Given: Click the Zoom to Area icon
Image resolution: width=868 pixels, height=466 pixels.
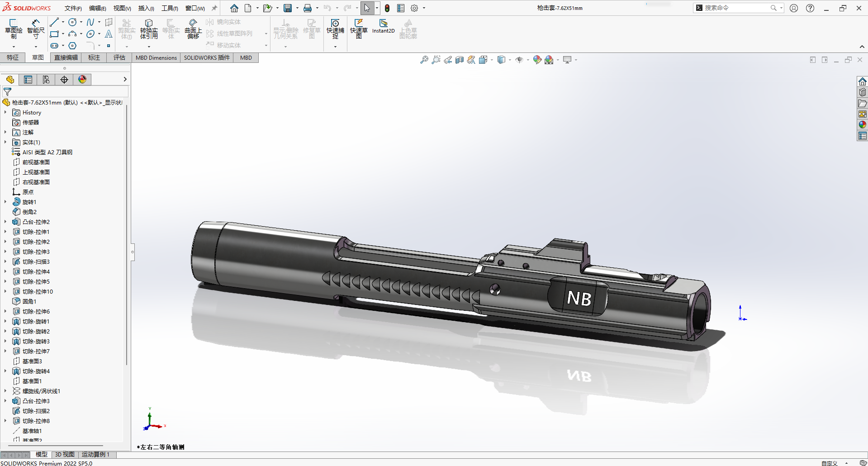Looking at the screenshot, I should tap(436, 60).
